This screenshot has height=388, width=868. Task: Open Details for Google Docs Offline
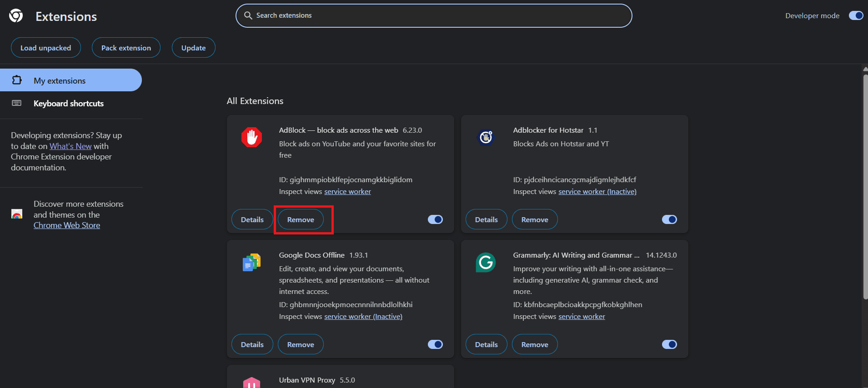[x=252, y=344]
